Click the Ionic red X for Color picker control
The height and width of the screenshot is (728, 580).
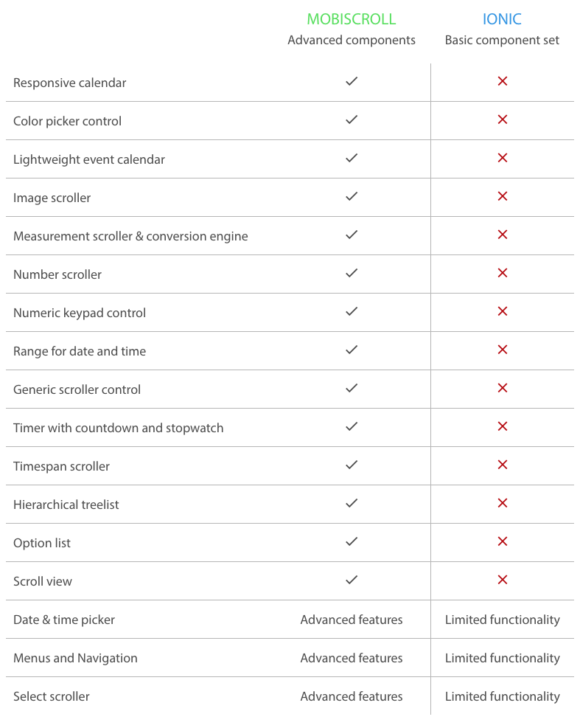click(x=503, y=119)
